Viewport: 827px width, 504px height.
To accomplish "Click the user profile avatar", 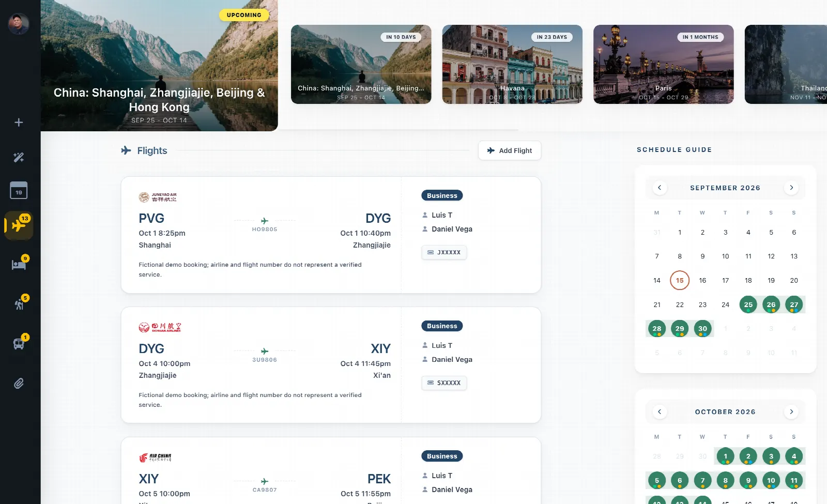I will click(x=19, y=24).
